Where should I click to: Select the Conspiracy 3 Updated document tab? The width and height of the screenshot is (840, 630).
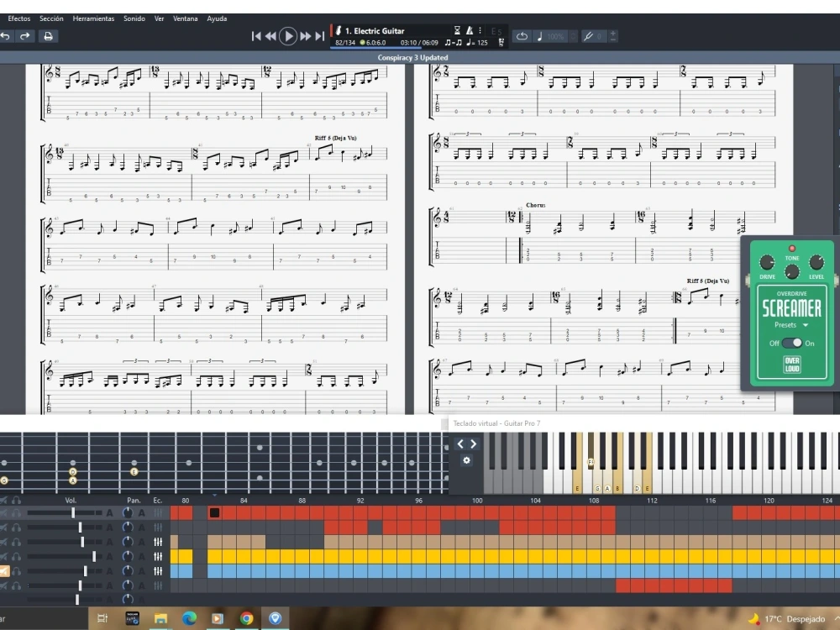pos(412,57)
